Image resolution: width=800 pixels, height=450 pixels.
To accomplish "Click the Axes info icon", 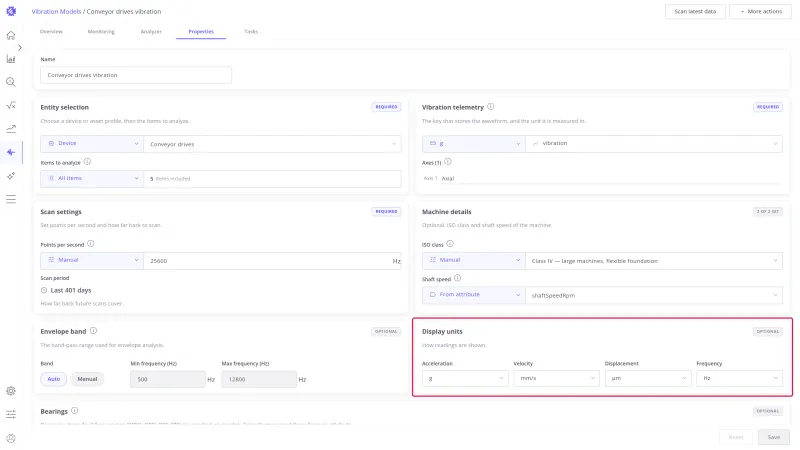I will (447, 162).
